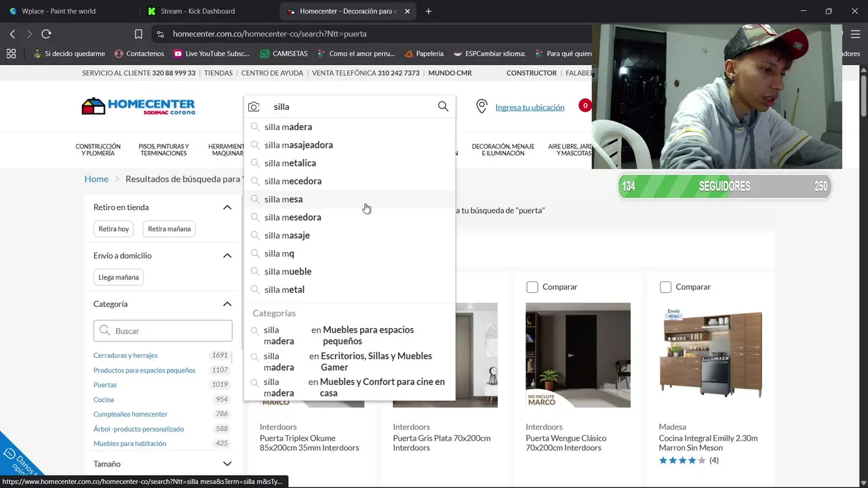The width and height of the screenshot is (868, 488).
Task: Click the page vertical scrollbar
Action: click(x=863, y=95)
